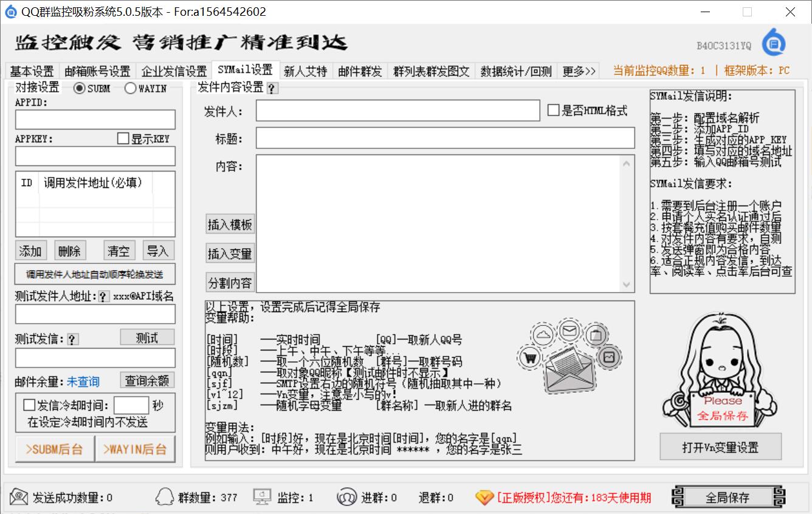Viewport: 812px width, 514px height.
Task: Click the monitor icon beside 监控
Action: (263, 496)
